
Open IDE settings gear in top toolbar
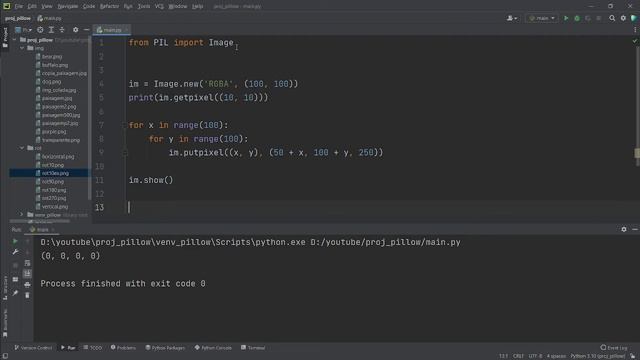(623, 18)
